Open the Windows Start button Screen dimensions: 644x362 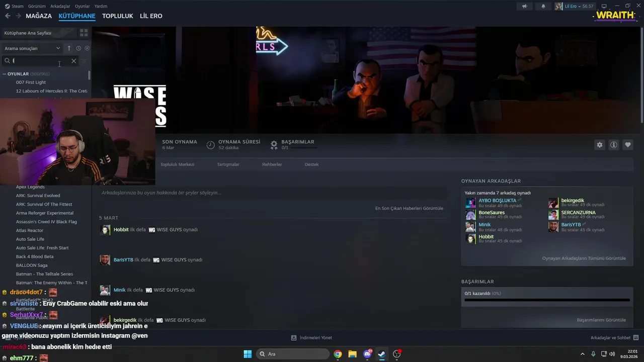[x=248, y=354]
